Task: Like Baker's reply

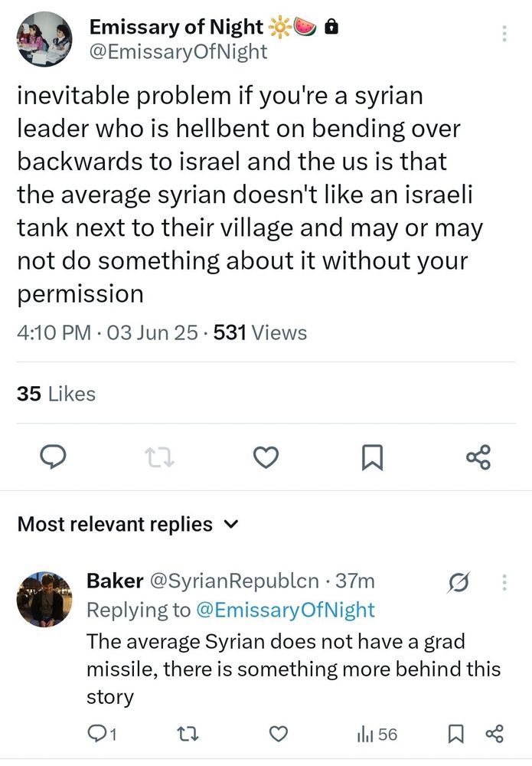Action: point(279,735)
